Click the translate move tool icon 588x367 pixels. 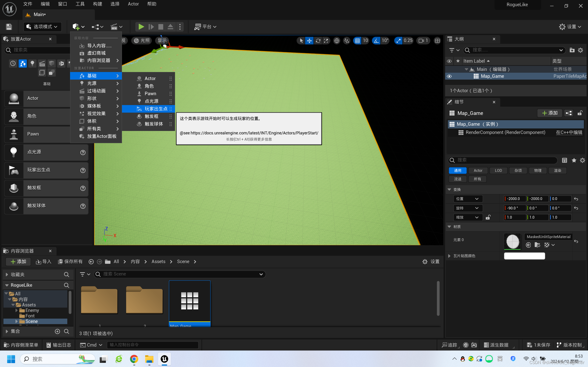click(309, 41)
